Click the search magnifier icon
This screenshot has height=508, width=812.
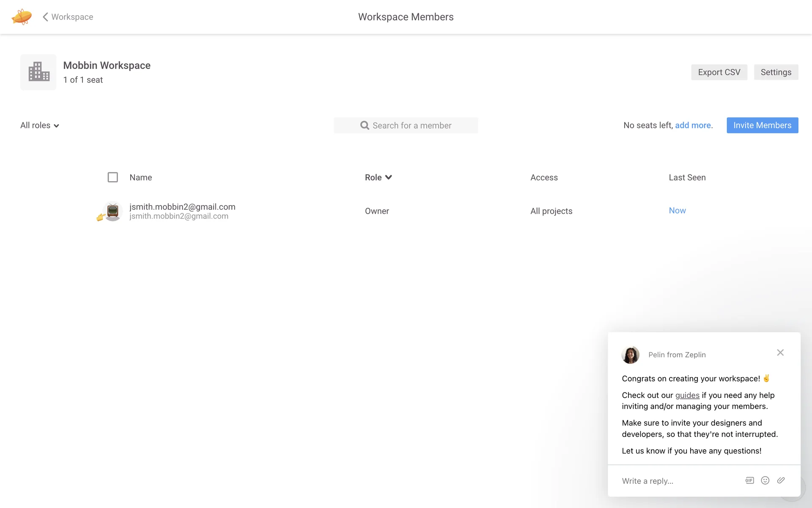tap(365, 125)
